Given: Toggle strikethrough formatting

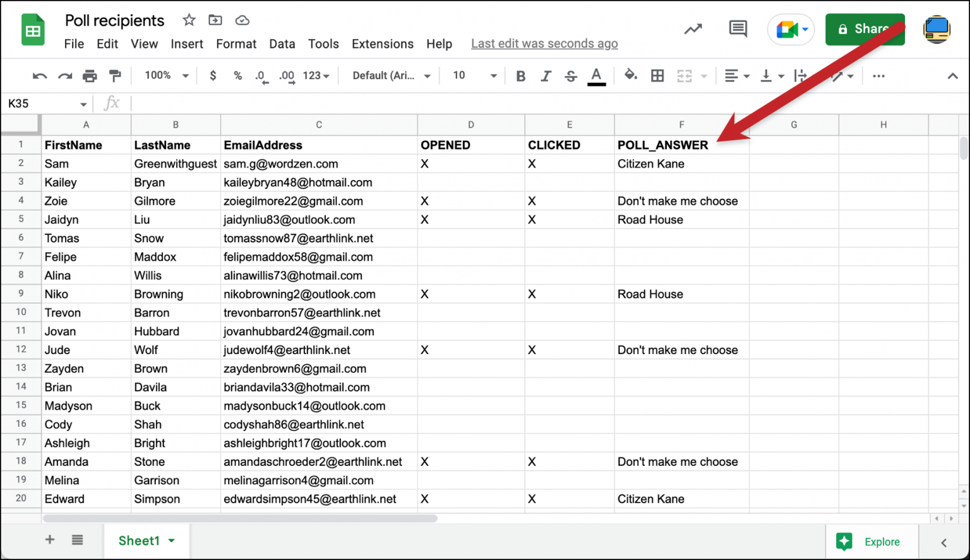Looking at the screenshot, I should click(570, 75).
